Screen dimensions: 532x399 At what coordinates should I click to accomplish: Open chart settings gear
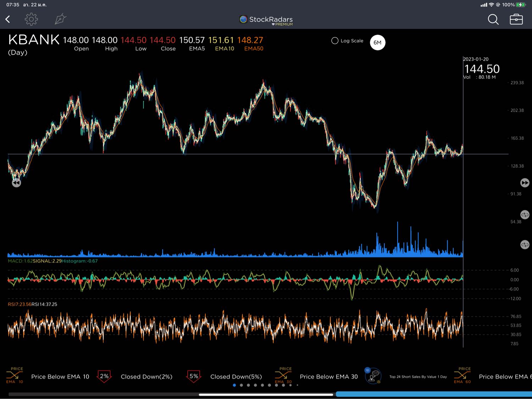[31, 19]
